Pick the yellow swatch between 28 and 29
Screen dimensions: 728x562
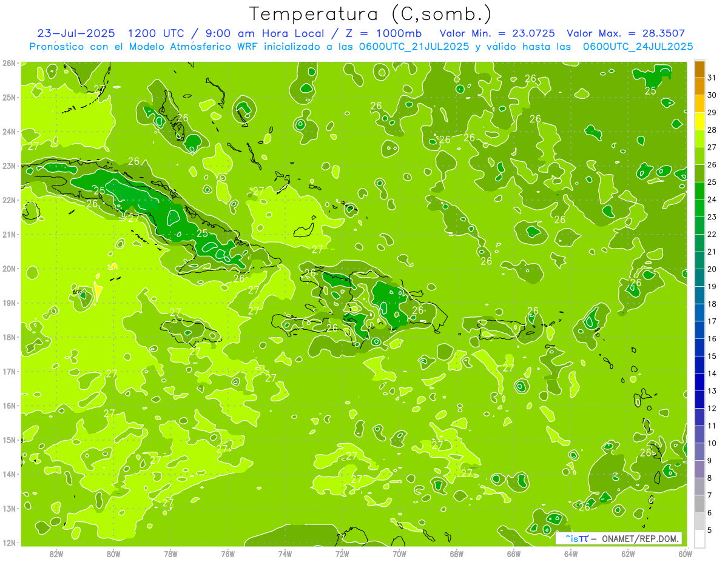[x=699, y=121]
